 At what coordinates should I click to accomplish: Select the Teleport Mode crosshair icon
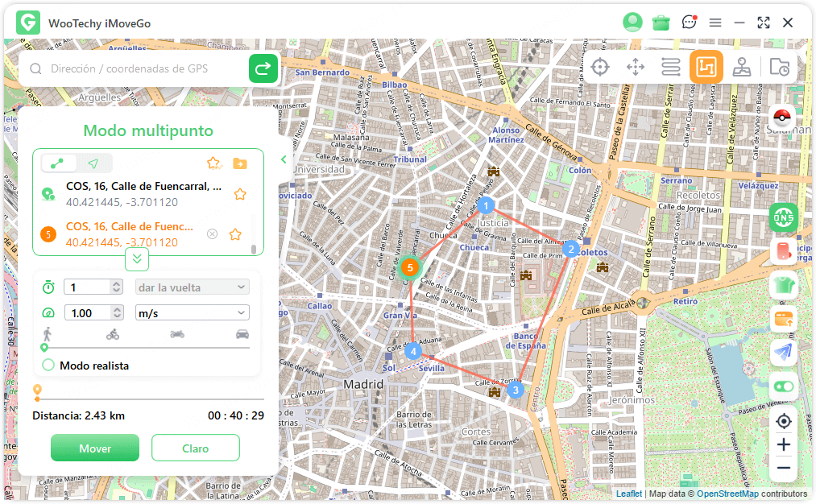coord(600,68)
